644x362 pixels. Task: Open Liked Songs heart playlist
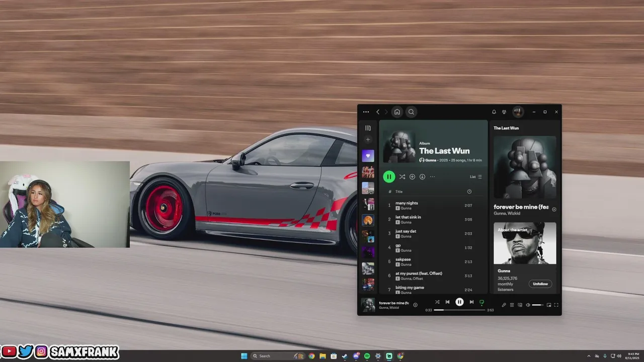coord(368,156)
